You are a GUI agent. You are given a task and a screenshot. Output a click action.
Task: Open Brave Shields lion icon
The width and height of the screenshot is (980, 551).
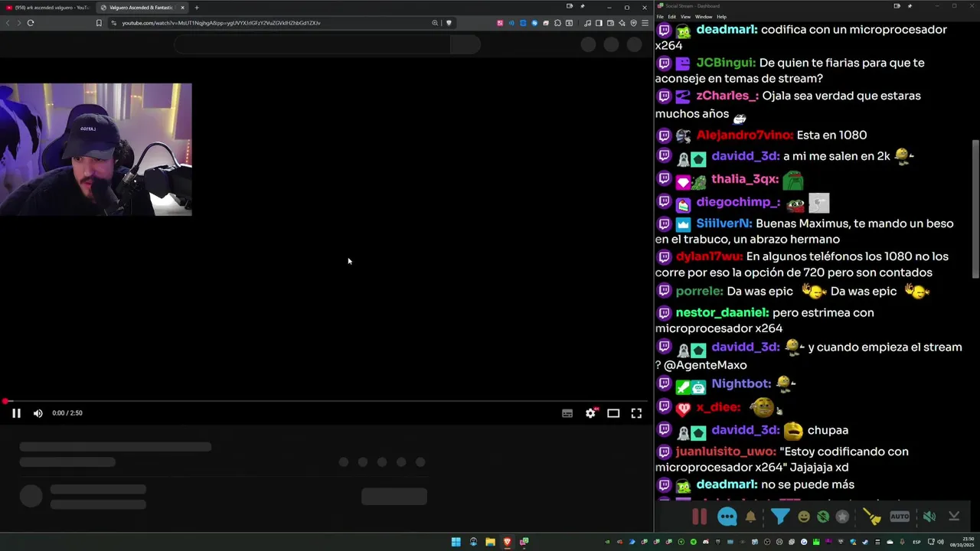coord(449,23)
